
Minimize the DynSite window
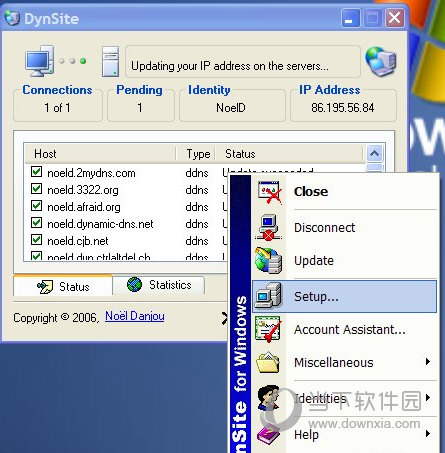[x=351, y=18]
